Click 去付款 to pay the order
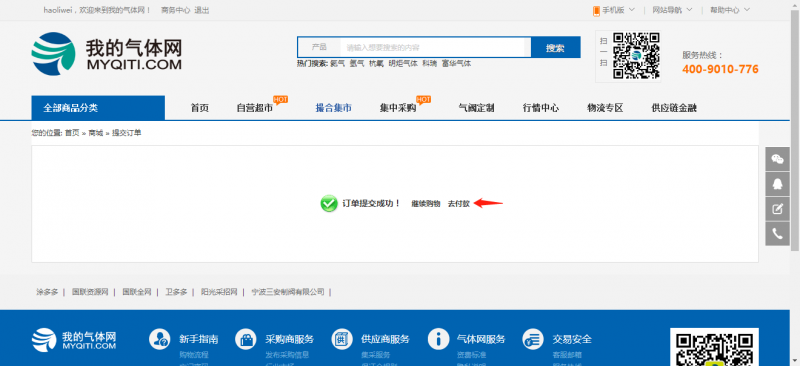Screen dimensions: 800x366 point(459,203)
